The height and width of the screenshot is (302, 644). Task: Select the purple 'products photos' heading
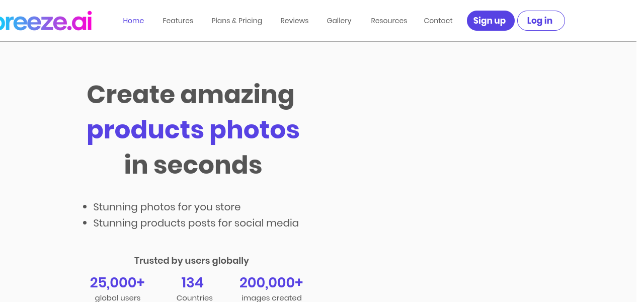tap(193, 129)
